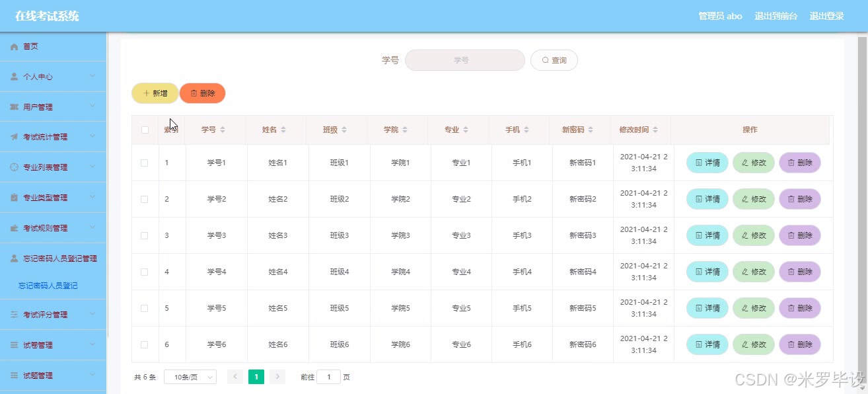Toggle the select-all checkbox in table header

point(145,130)
